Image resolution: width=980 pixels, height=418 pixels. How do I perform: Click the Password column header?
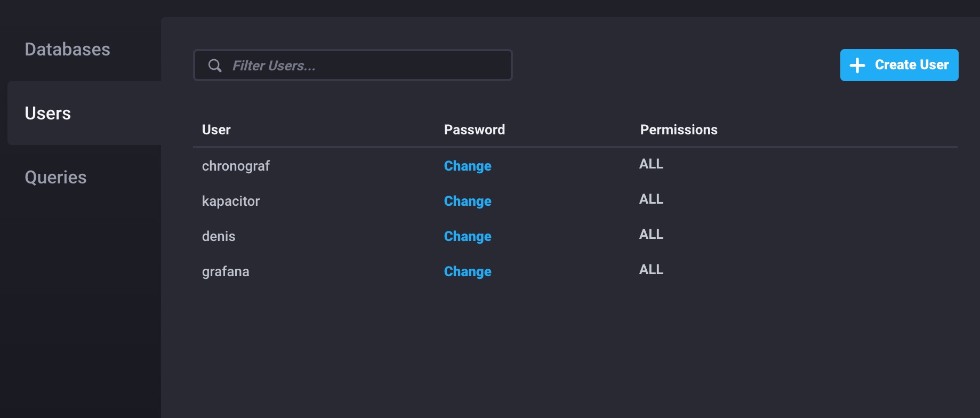475,130
